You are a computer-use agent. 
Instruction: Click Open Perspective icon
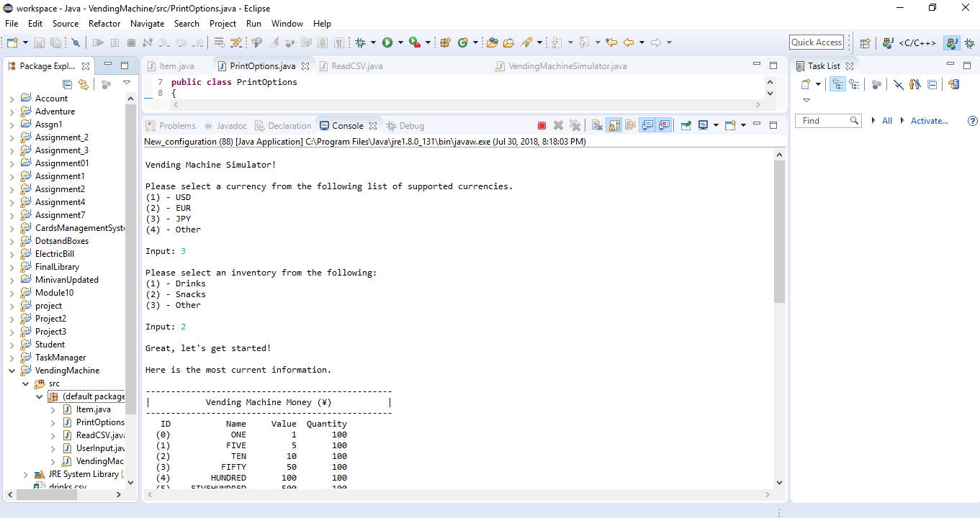[866, 42]
